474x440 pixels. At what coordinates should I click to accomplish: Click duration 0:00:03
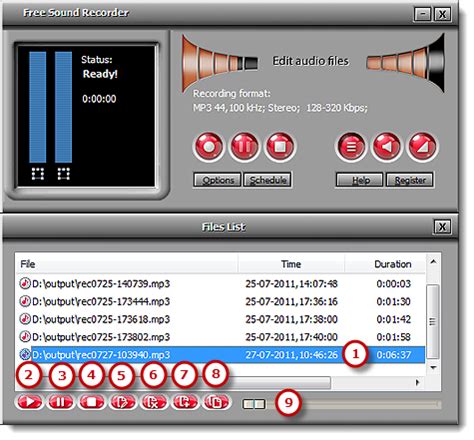click(394, 284)
